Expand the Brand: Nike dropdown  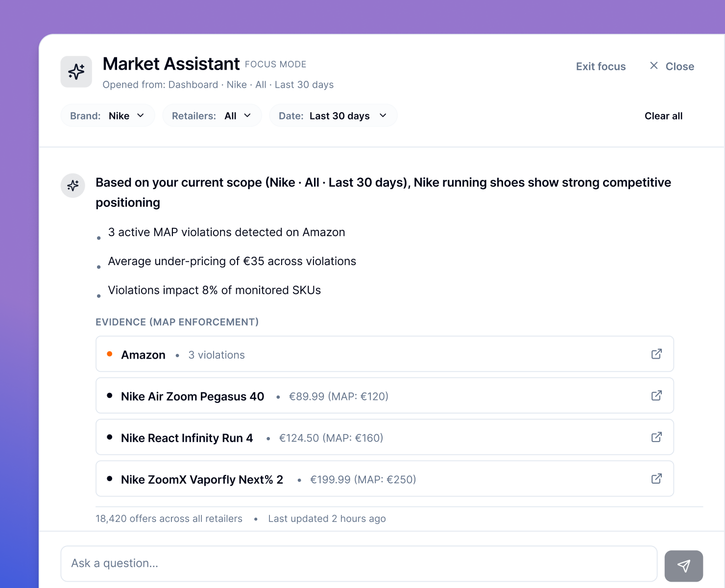(x=108, y=116)
